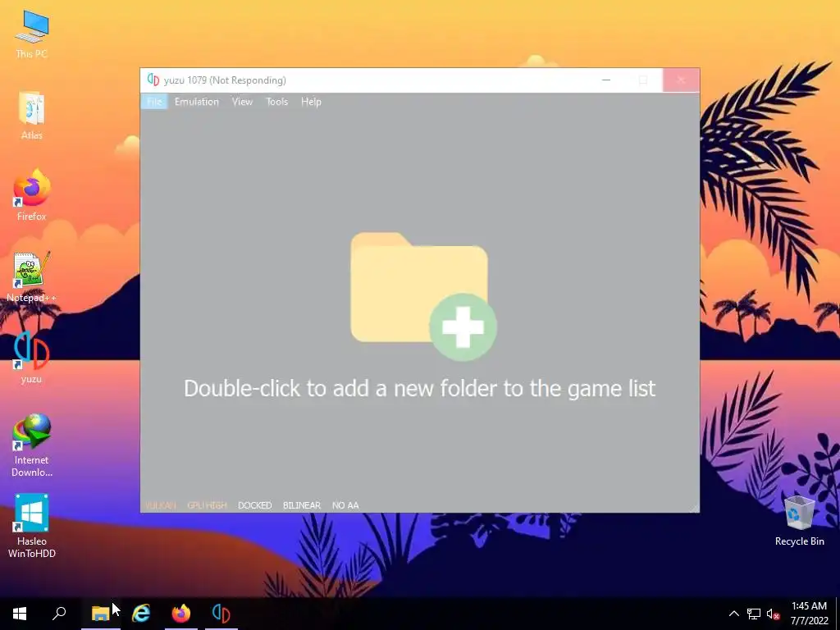Click the yuzu window resize grip
This screenshot has height=630, width=840.
tap(695, 508)
